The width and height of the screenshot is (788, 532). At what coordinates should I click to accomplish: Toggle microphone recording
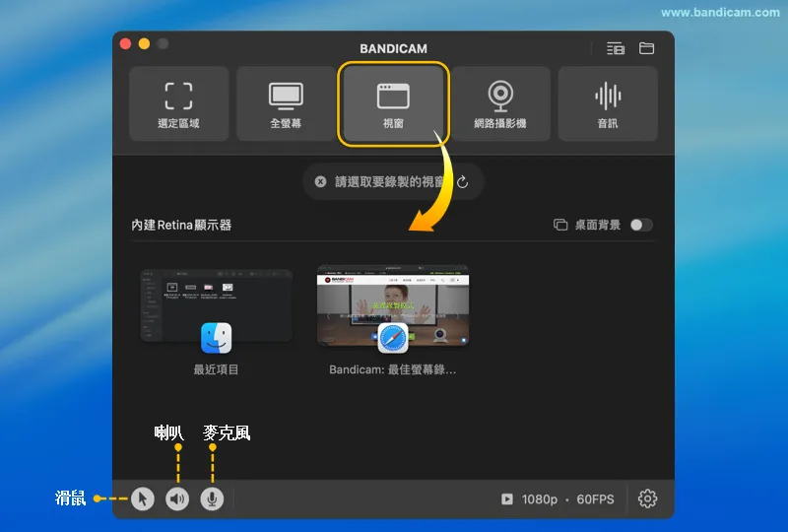click(x=212, y=499)
